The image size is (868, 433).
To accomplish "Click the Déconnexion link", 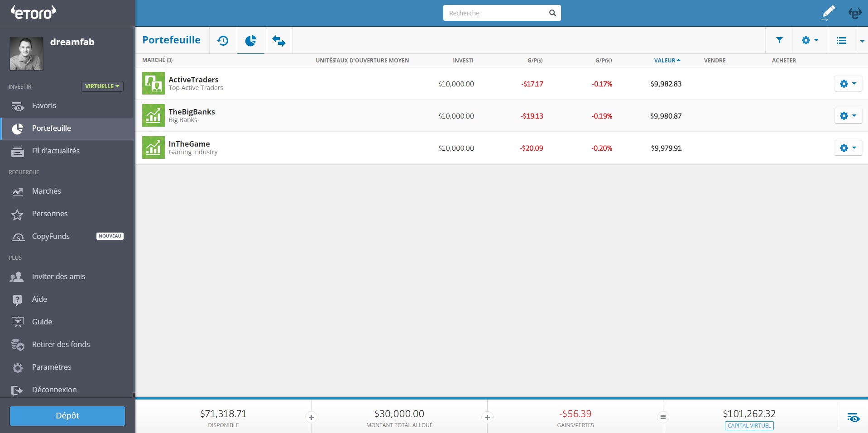I will pos(54,390).
